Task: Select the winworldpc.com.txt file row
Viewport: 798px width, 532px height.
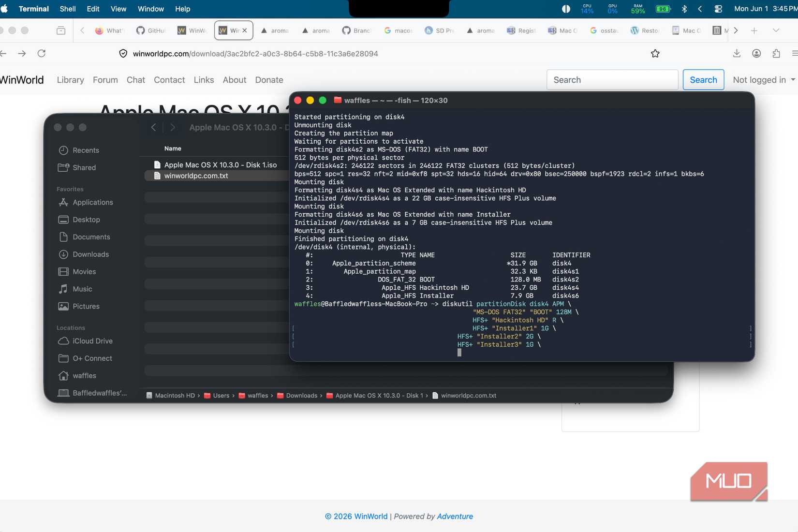Action: 217,176
